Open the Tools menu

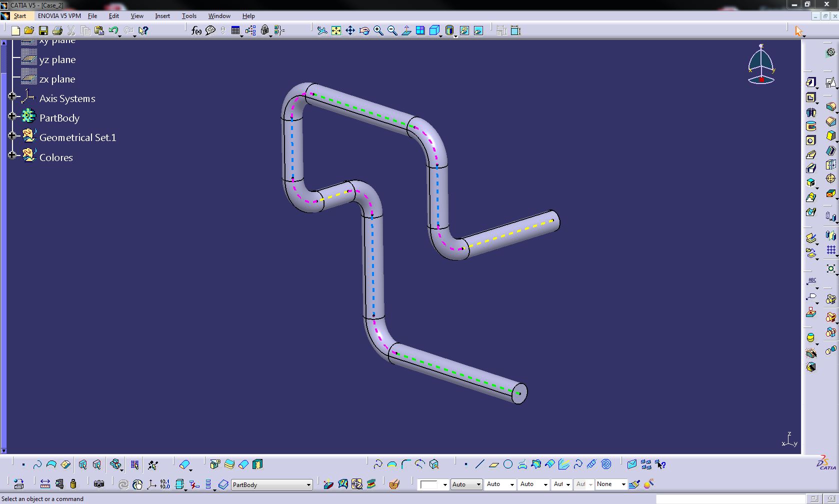tap(189, 16)
